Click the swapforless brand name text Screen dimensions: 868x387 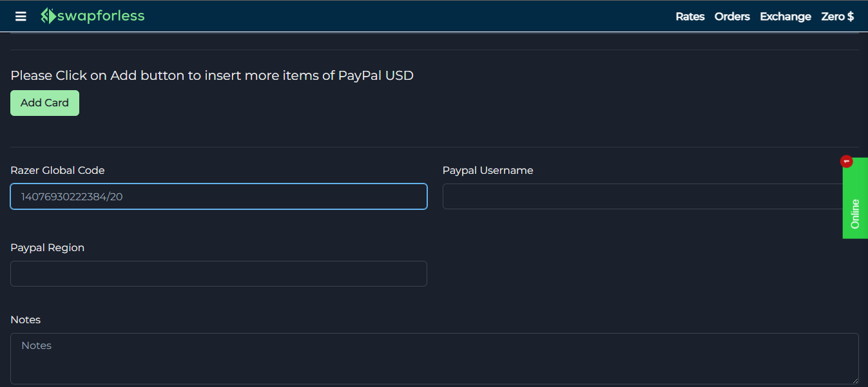tap(101, 16)
